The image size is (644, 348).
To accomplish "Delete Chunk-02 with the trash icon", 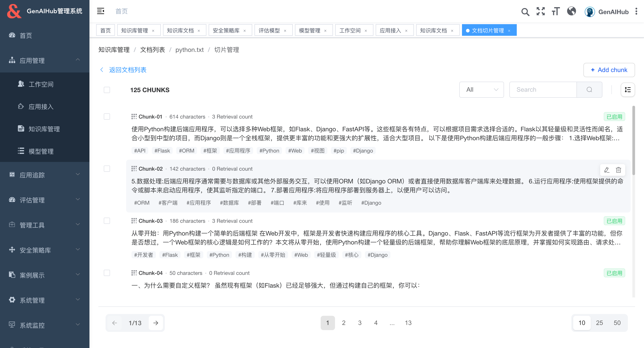I will 618,170.
